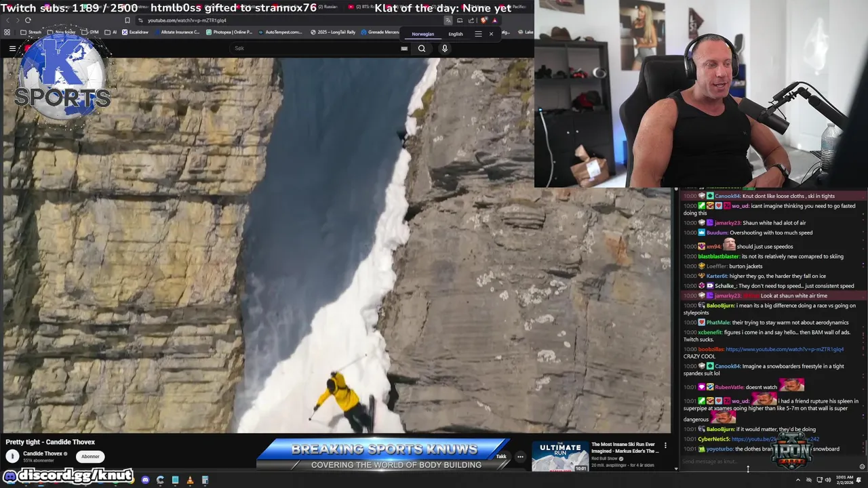Click the YouTube search magnifier button
Image resolution: width=868 pixels, height=488 pixels.
click(422, 48)
